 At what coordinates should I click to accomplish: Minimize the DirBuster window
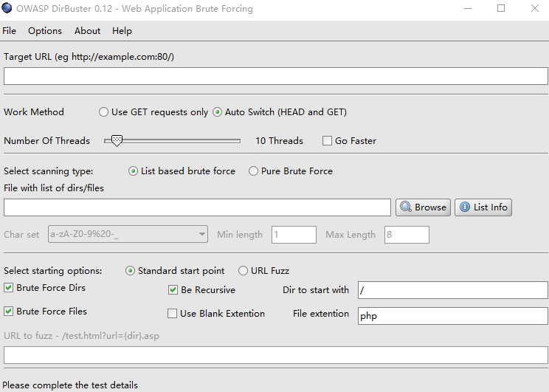click(468, 8)
